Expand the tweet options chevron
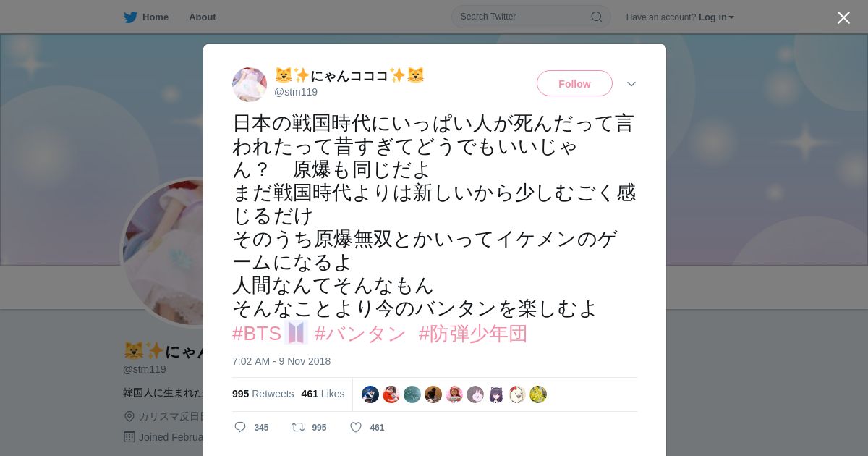This screenshot has width=868, height=456. (x=631, y=84)
